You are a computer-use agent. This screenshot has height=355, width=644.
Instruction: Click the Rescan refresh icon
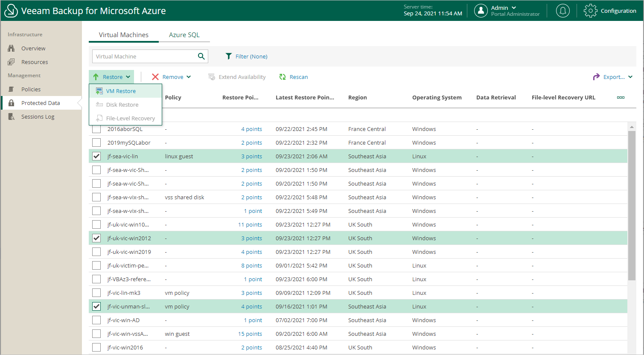tap(283, 77)
